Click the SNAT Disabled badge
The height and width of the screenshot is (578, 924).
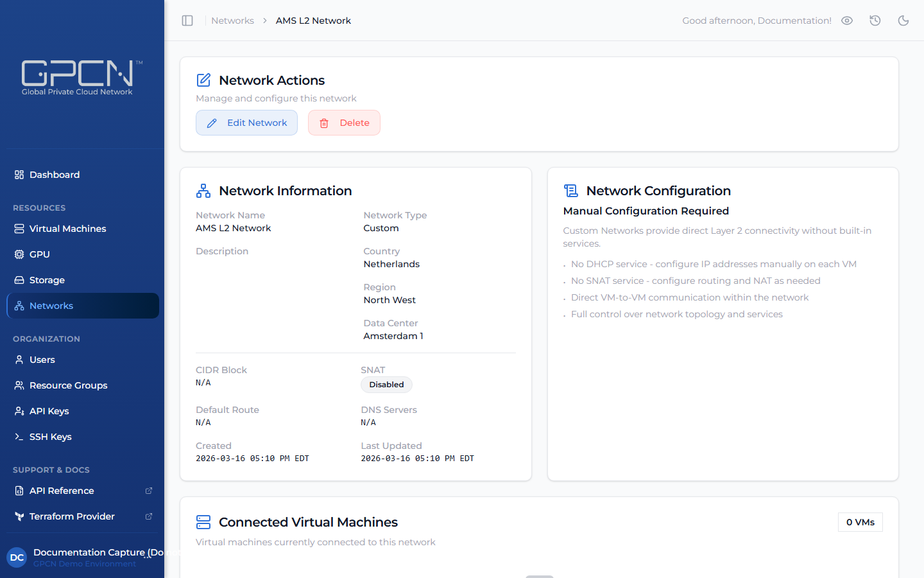pos(386,385)
